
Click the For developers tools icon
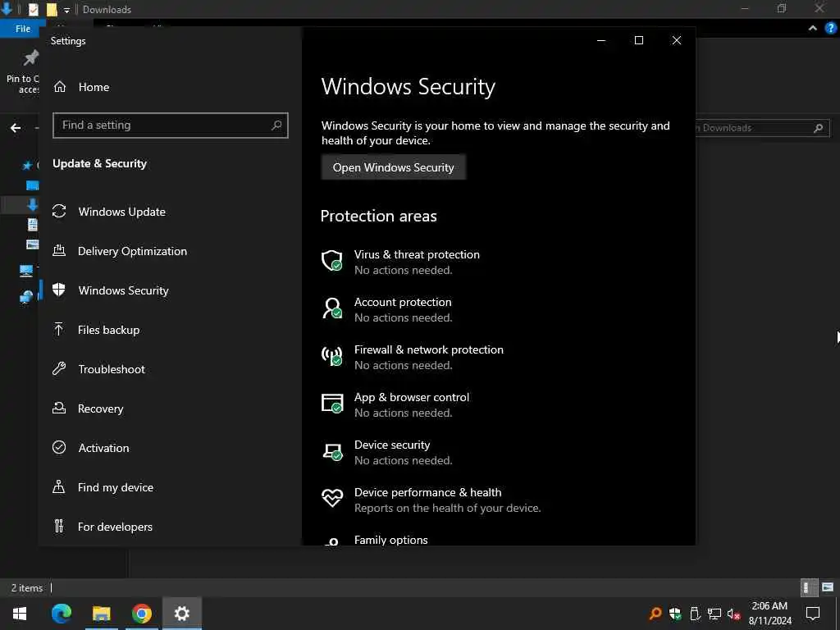[59, 526]
